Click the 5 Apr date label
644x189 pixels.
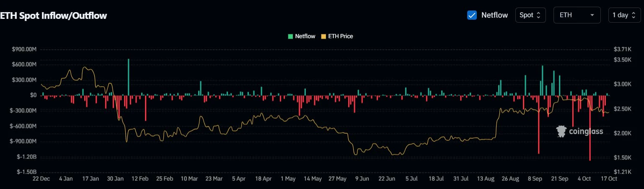[238, 179]
